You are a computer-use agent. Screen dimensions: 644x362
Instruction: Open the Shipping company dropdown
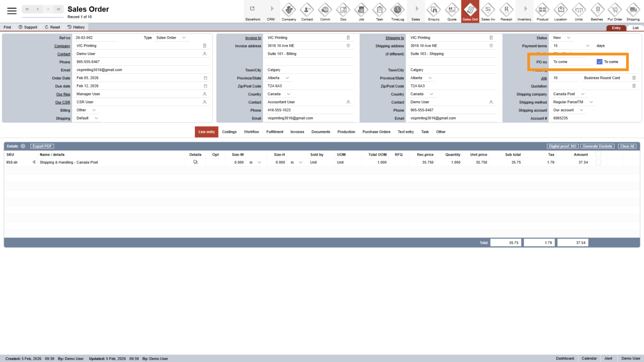click(x=583, y=94)
